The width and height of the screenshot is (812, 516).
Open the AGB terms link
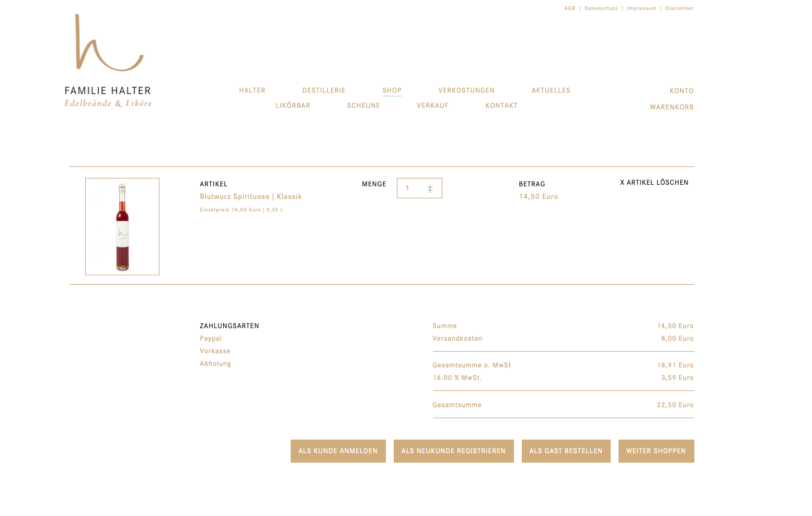click(569, 8)
